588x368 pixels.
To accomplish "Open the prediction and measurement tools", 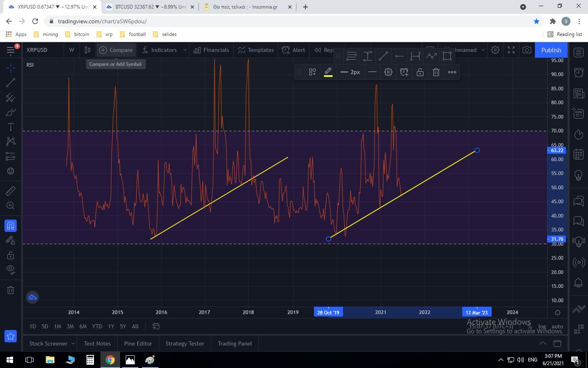I will tap(11, 156).
